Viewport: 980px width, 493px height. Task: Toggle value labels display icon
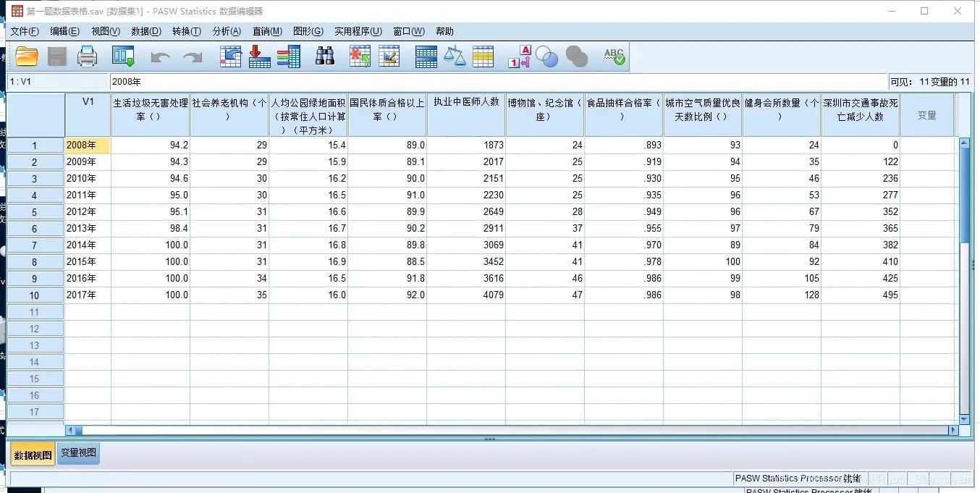519,56
